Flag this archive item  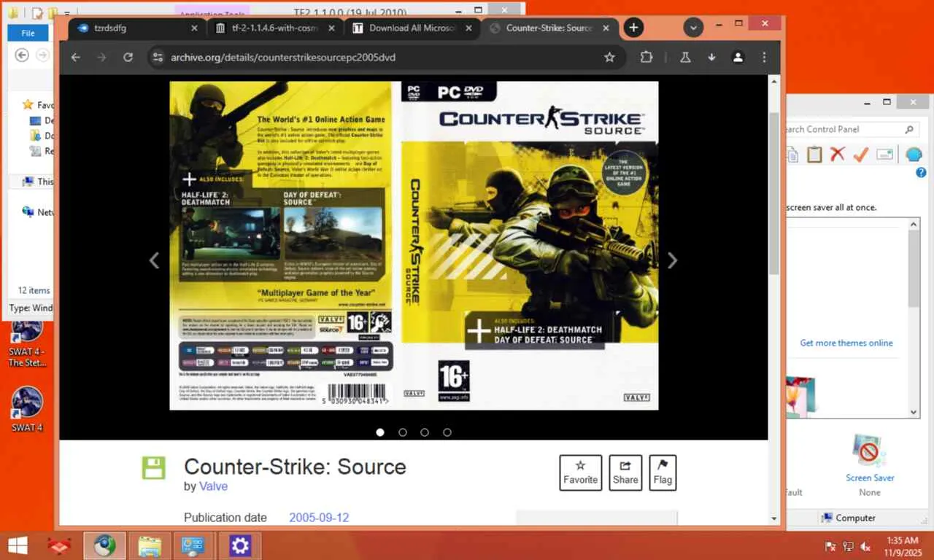click(x=663, y=472)
